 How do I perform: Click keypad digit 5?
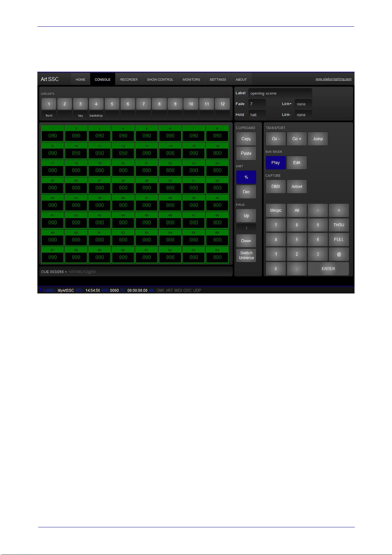(297, 239)
